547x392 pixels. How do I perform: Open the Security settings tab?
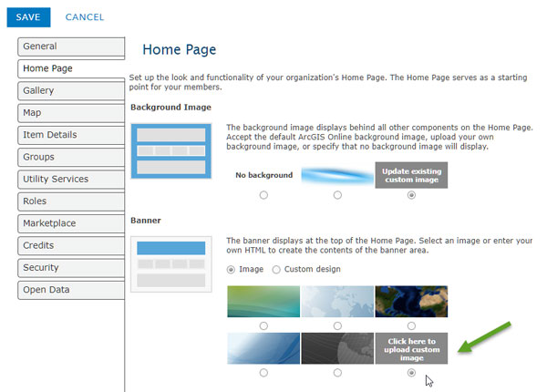pos(71,268)
